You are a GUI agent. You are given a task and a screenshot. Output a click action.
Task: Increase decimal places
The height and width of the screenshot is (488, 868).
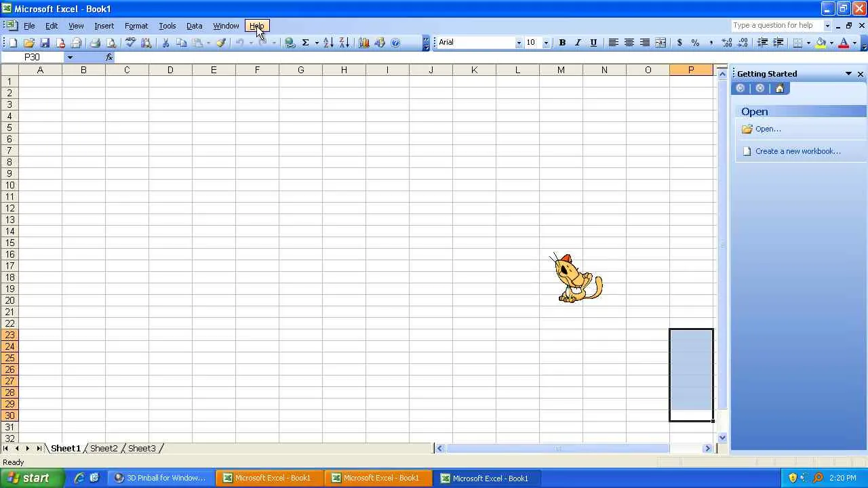727,43
